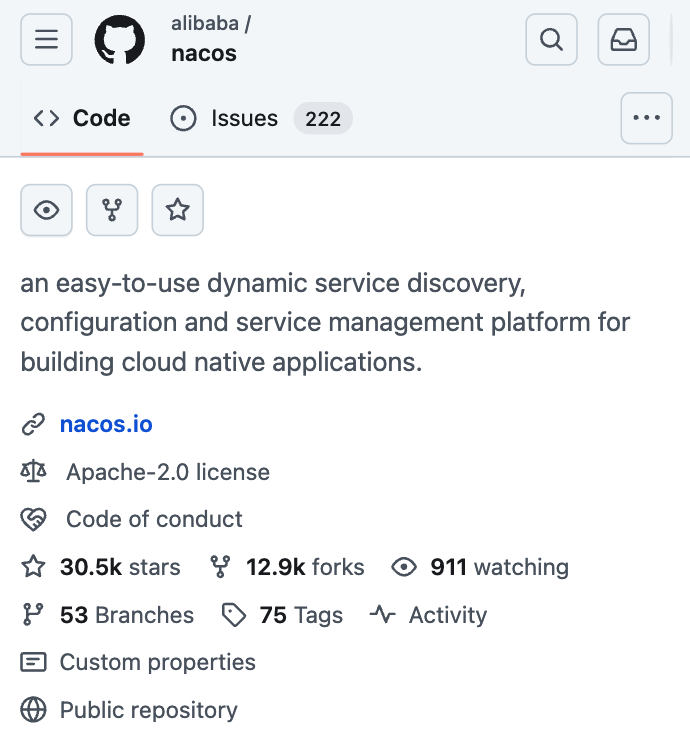The width and height of the screenshot is (690, 734).
Task: Click the heart-hand conduct icon
Action: point(33,520)
